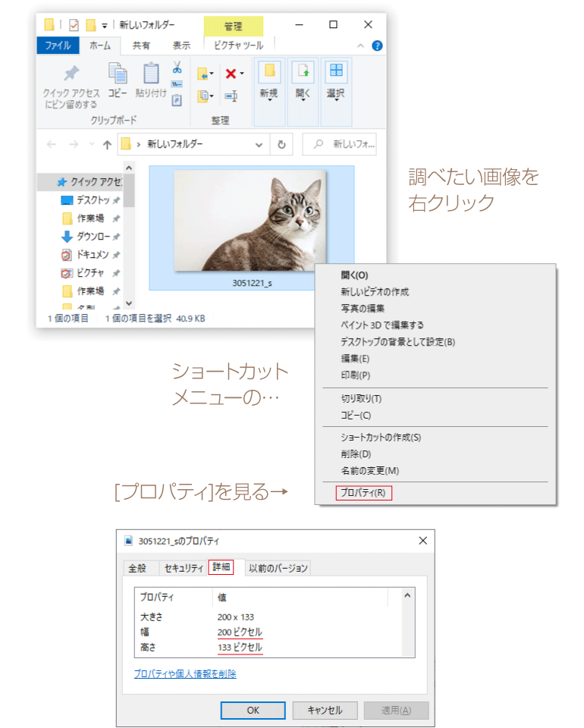Click the rename icon in 整理 group

click(231, 96)
